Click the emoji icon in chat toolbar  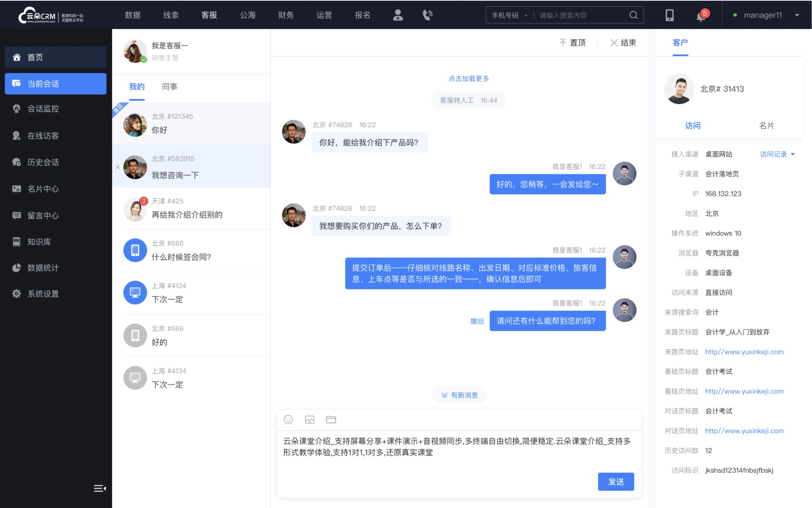288,420
